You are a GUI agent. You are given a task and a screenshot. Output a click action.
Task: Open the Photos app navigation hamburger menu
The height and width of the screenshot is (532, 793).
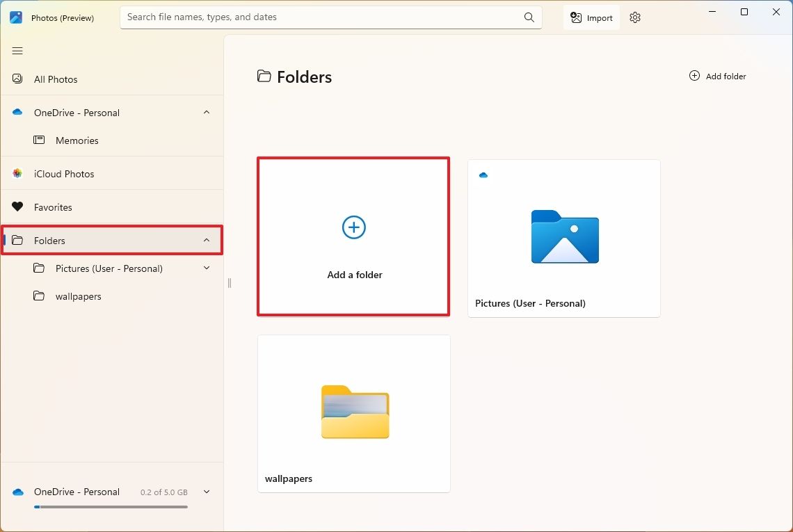17,51
